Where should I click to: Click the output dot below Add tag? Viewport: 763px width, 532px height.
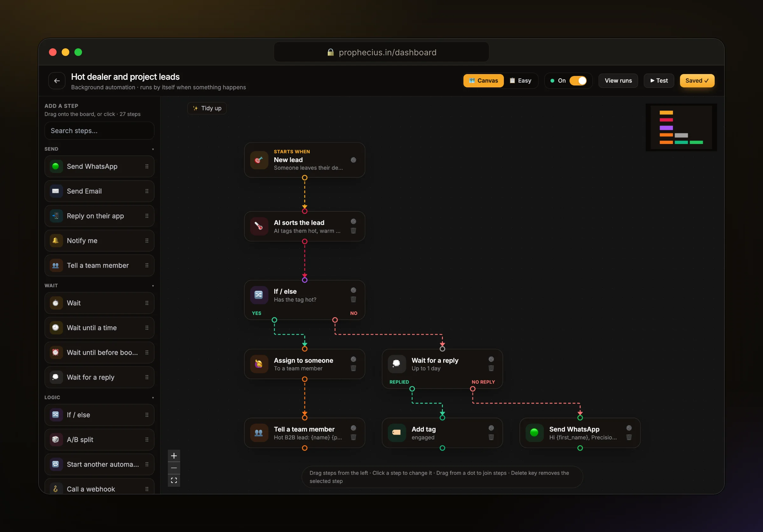[x=442, y=448]
